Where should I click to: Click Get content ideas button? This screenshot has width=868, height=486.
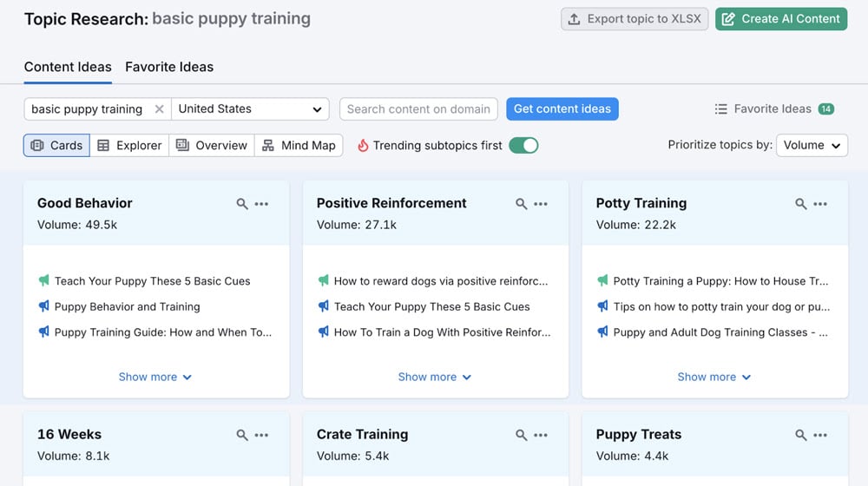pyautogui.click(x=562, y=109)
